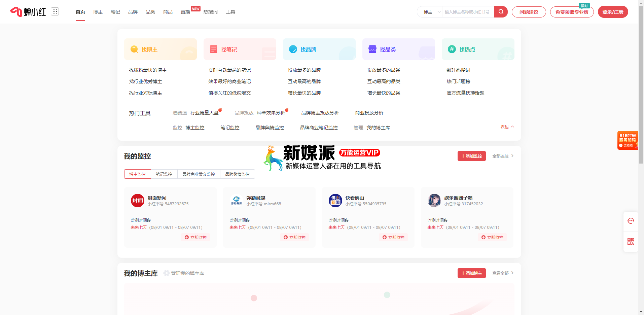This screenshot has width=644, height=315.
Task: Open 我的博主库 tool link
Action: 379,128
